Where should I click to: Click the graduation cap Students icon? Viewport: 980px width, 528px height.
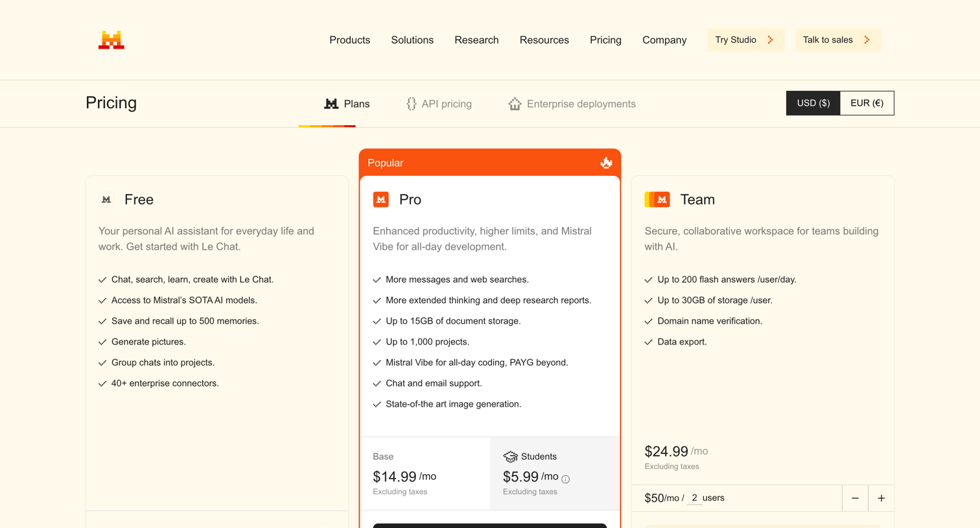coord(510,457)
